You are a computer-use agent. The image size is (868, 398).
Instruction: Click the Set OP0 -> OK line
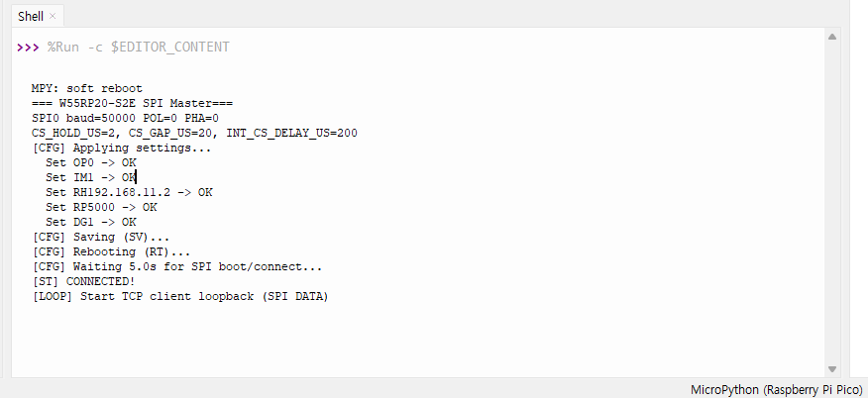click(x=90, y=162)
